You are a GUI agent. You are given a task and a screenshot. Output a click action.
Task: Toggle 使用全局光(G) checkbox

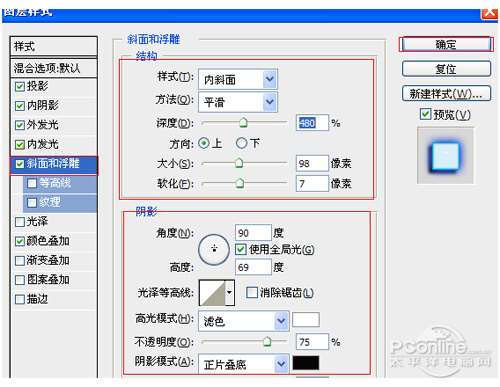(x=241, y=249)
